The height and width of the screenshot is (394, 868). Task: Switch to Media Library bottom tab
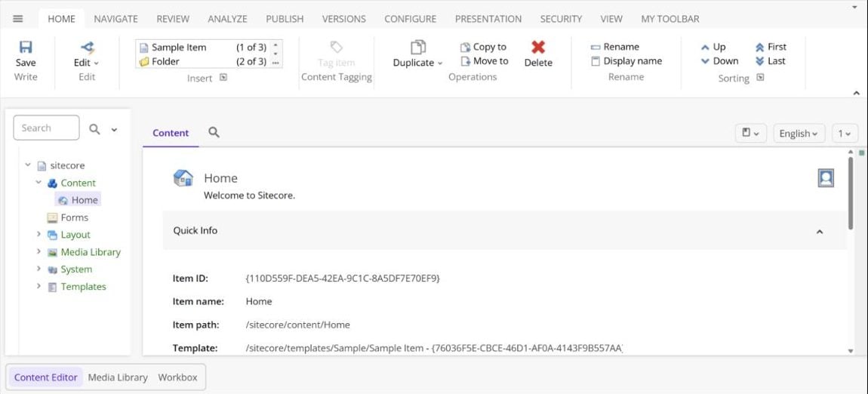click(x=118, y=377)
